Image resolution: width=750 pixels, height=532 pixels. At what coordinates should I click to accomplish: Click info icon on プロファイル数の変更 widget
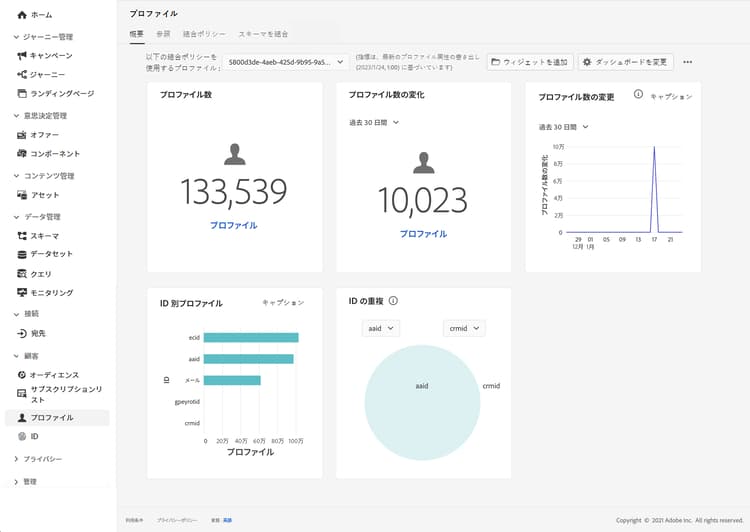(638, 94)
